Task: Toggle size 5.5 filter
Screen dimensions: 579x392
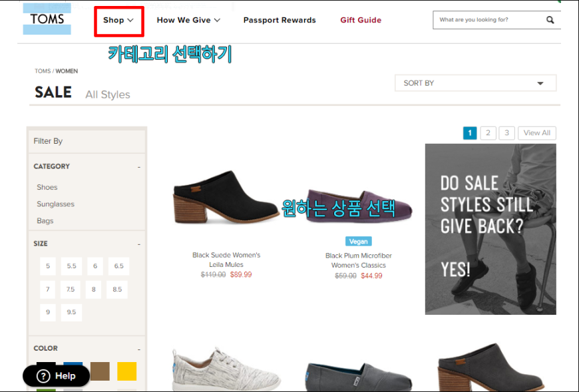Action: [71, 266]
